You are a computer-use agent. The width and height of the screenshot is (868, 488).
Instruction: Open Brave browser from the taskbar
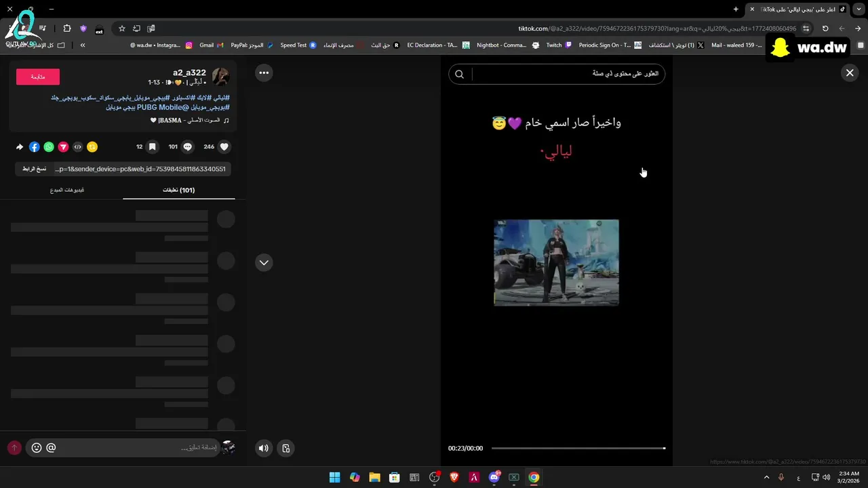[454, 477]
